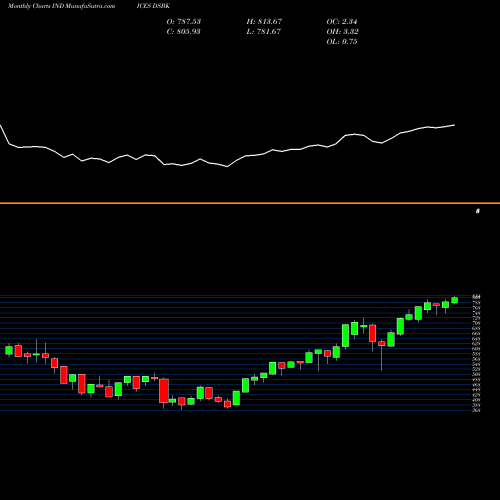Click the red candle with longest lower wick
Image resolution: width=500 pixels, height=500 pixels.
pyautogui.click(x=382, y=344)
